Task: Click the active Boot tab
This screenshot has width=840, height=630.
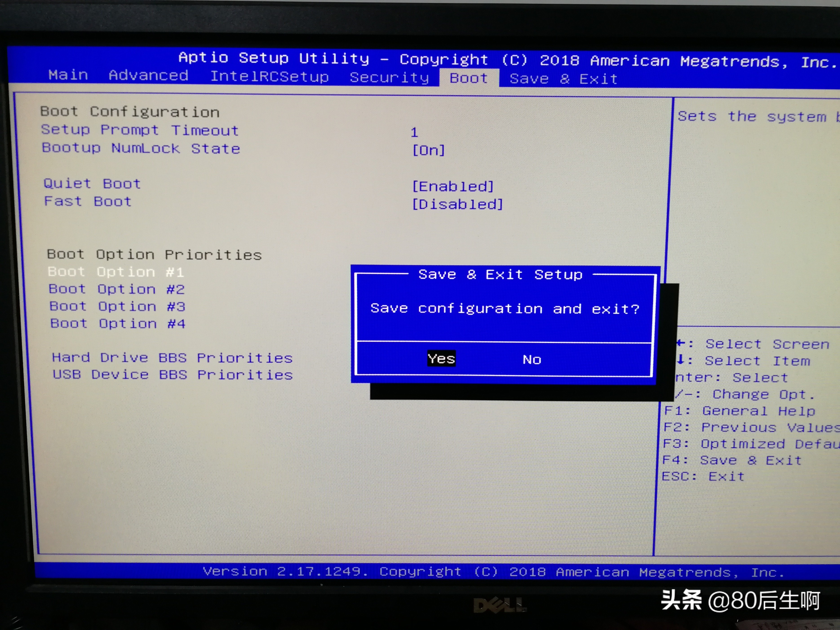Action: point(469,78)
